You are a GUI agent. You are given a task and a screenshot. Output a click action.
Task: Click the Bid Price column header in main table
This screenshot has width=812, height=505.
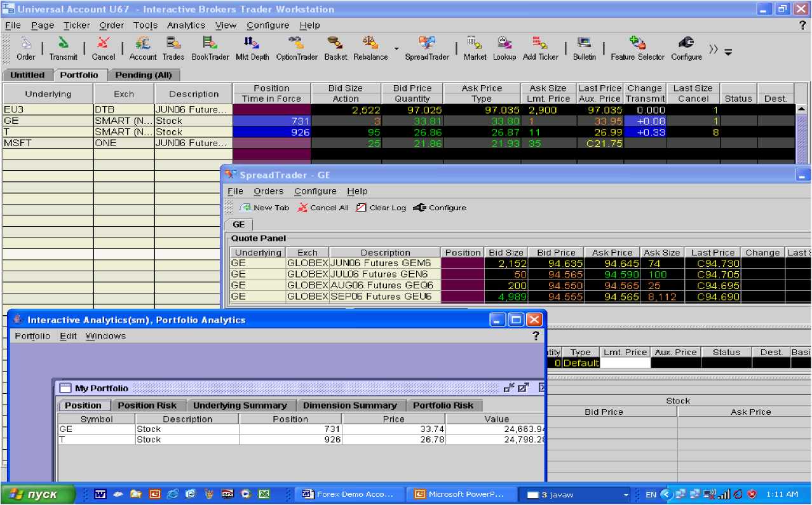[412, 88]
